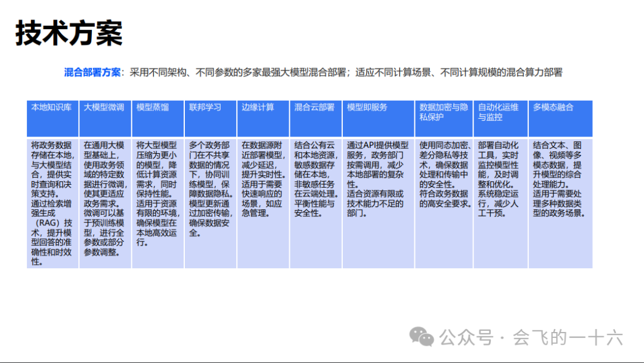Click the description cell starting 将政务数据存储在本地

(52, 203)
